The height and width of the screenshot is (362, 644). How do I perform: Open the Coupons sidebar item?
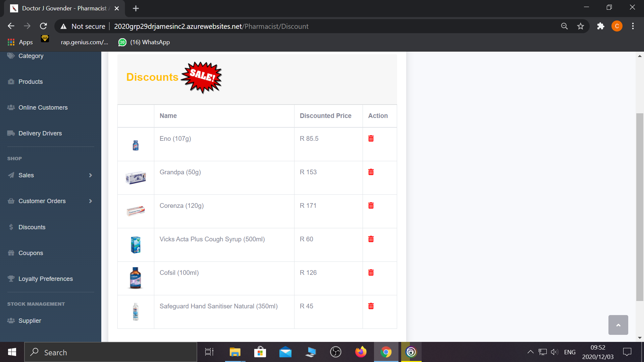(31, 253)
